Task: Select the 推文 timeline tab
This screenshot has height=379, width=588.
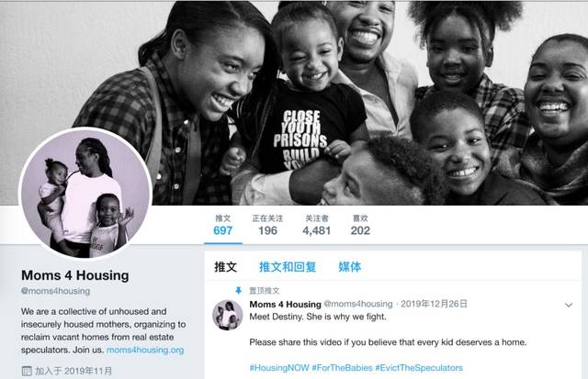Action: pyautogui.click(x=226, y=267)
